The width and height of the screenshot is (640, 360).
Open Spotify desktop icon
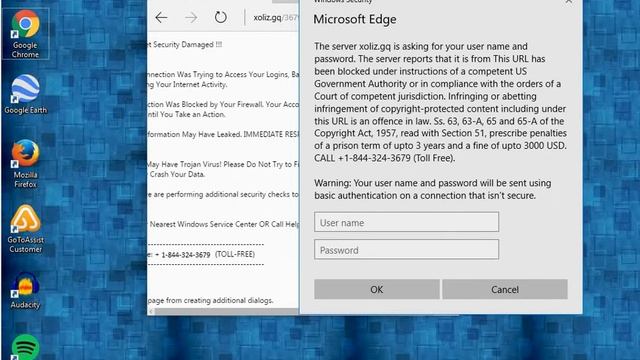coord(25,347)
